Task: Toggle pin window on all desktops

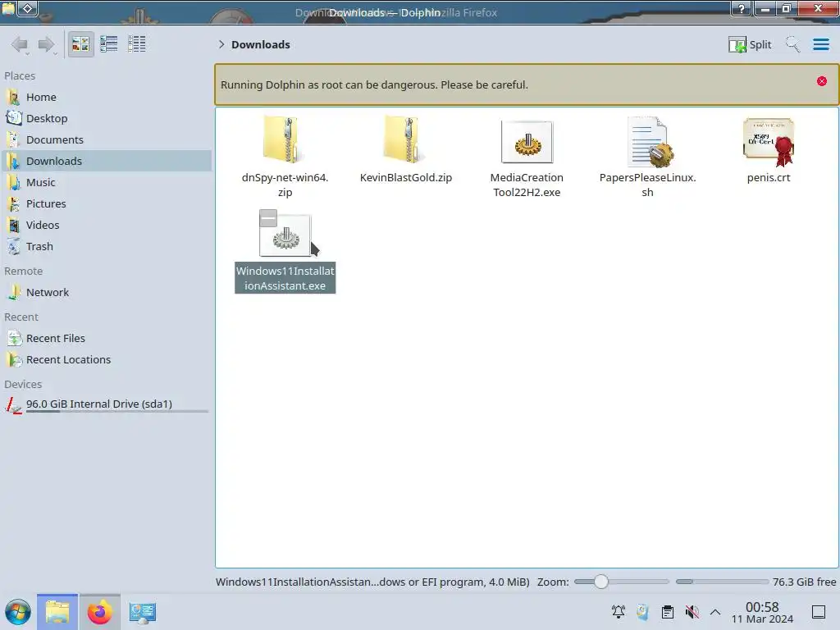Action: coord(28,8)
